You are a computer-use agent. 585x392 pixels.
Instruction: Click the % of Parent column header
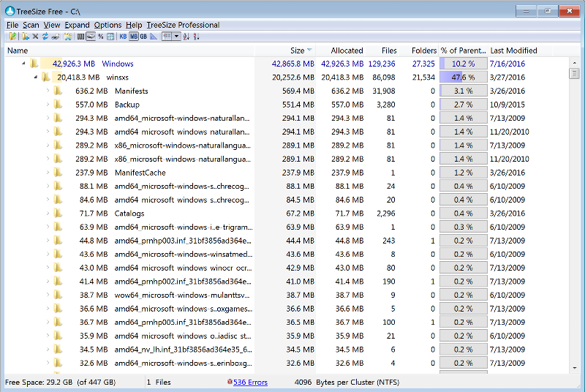tap(463, 50)
